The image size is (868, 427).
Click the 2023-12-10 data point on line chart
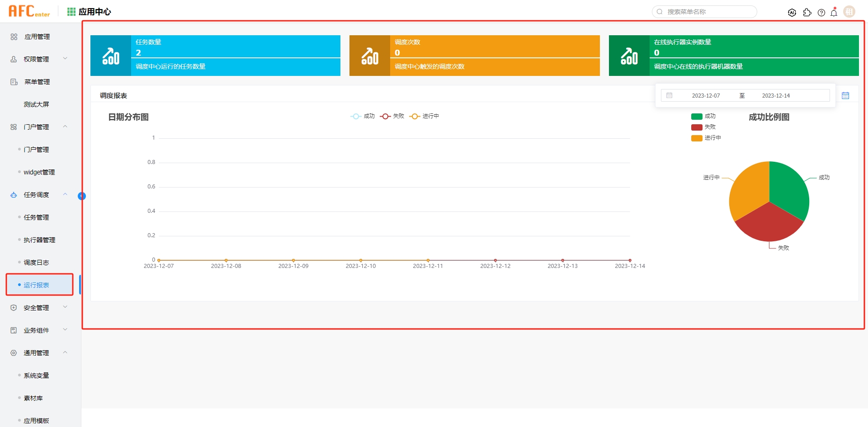tap(361, 260)
